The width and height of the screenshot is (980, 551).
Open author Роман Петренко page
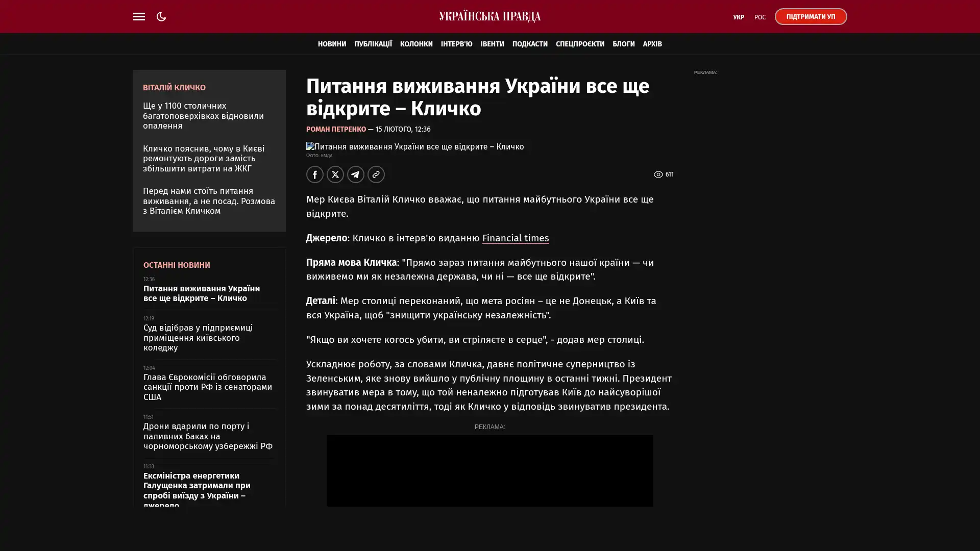point(336,130)
